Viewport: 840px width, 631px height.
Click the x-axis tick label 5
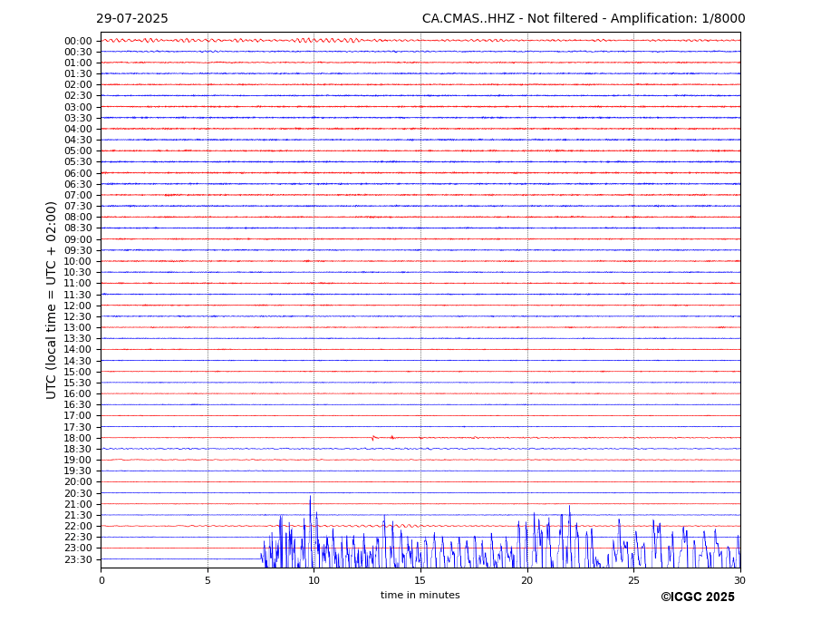click(208, 580)
